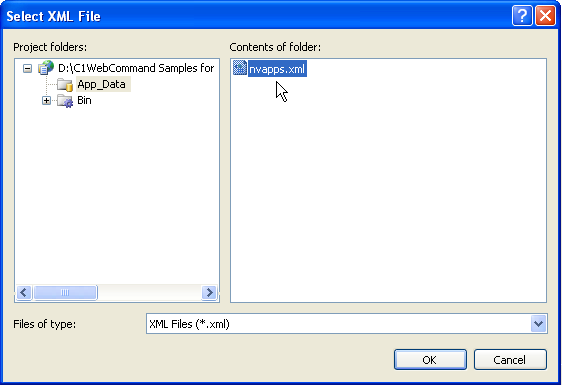The width and height of the screenshot is (562, 385).
Task: Click the project folders scroll left arrow
Action: (x=24, y=293)
